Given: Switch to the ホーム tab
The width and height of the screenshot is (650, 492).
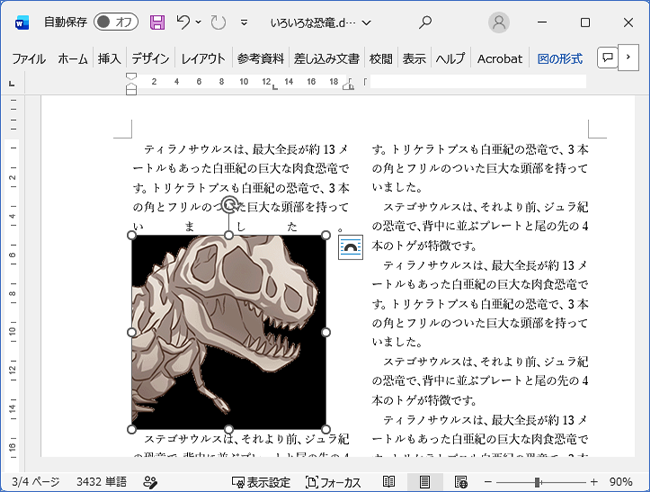Looking at the screenshot, I should 73,59.
